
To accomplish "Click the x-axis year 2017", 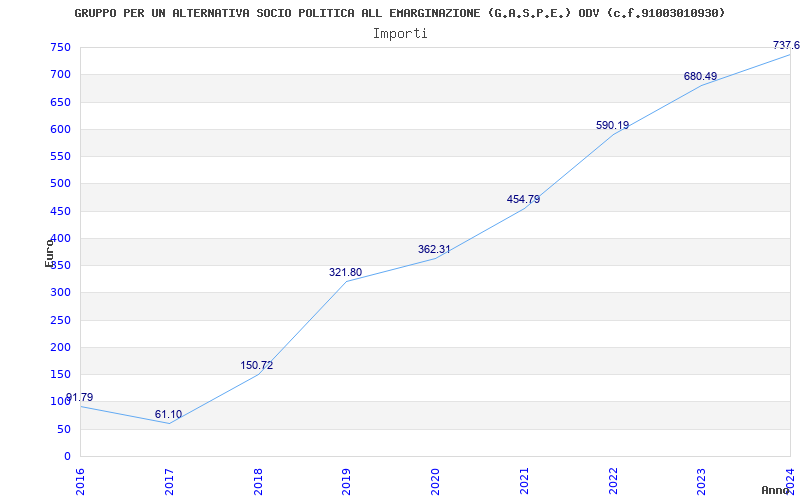I will [x=169, y=481].
